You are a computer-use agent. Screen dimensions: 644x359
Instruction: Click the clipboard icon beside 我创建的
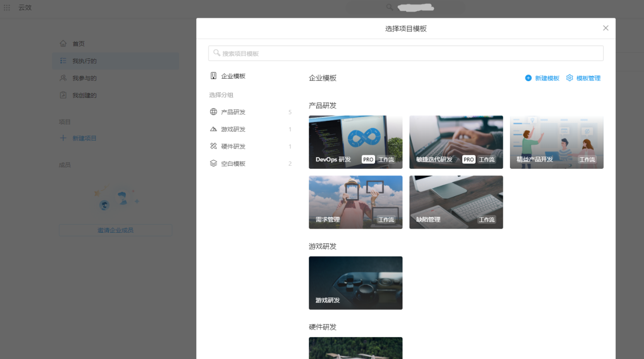63,95
